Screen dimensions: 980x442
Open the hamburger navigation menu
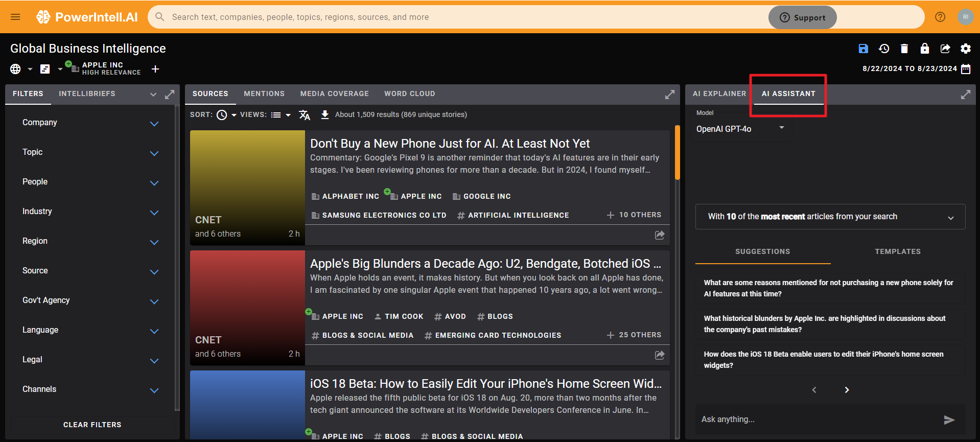coord(15,17)
